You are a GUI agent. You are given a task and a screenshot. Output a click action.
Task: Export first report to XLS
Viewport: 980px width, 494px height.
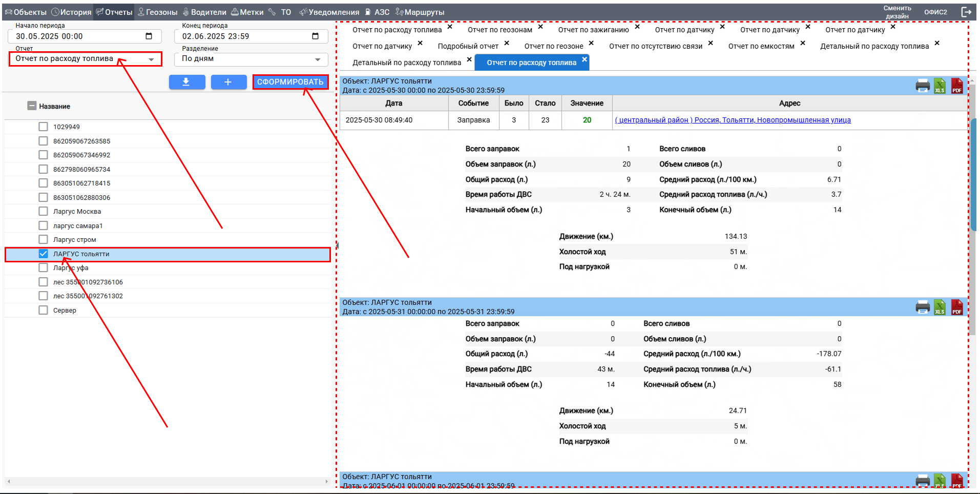(x=940, y=86)
